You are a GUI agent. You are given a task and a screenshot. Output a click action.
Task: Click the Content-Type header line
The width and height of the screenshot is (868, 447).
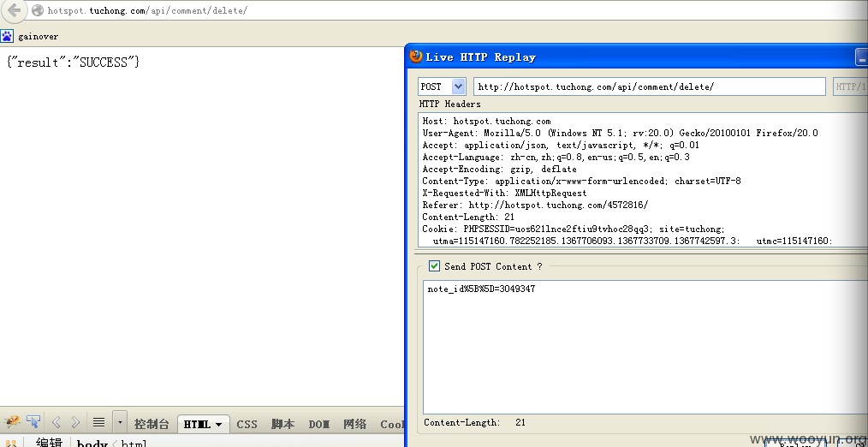[582, 182]
